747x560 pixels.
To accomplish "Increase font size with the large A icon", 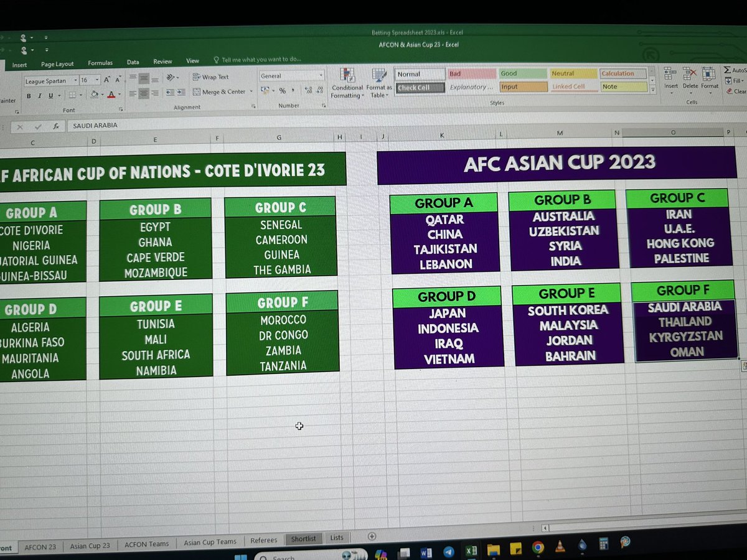I will click(x=106, y=80).
